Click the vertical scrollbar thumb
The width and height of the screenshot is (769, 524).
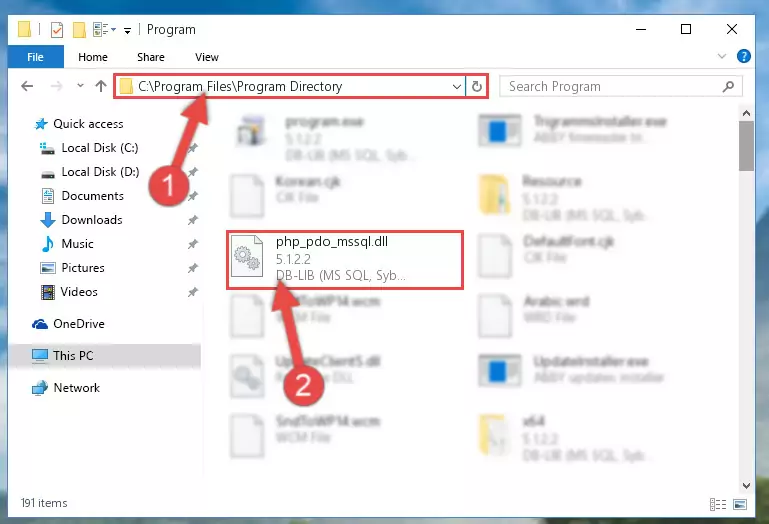pyautogui.click(x=746, y=146)
